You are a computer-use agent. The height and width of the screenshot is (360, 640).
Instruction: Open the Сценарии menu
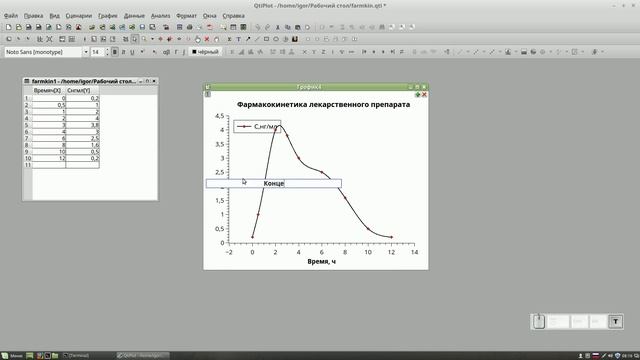pos(79,16)
